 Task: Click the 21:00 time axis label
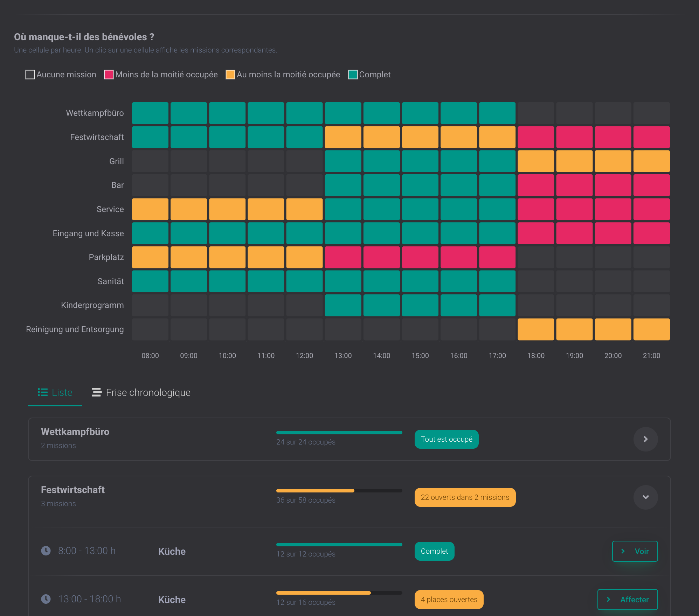point(652,356)
